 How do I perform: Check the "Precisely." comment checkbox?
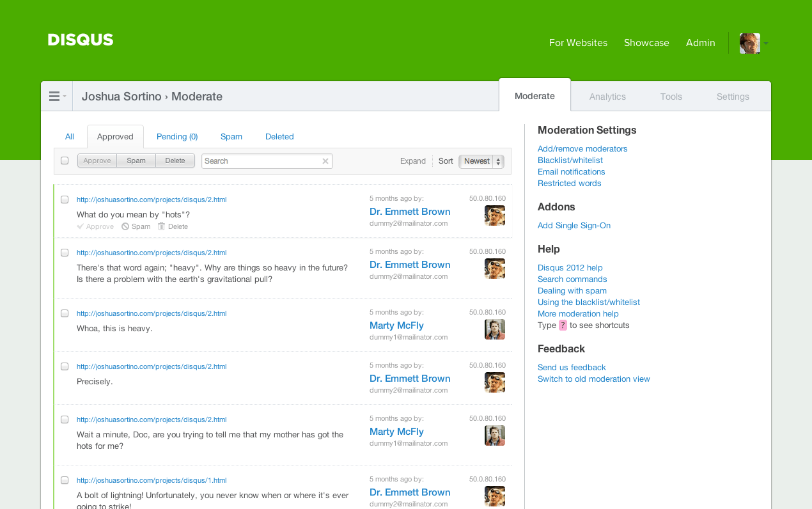click(x=65, y=366)
